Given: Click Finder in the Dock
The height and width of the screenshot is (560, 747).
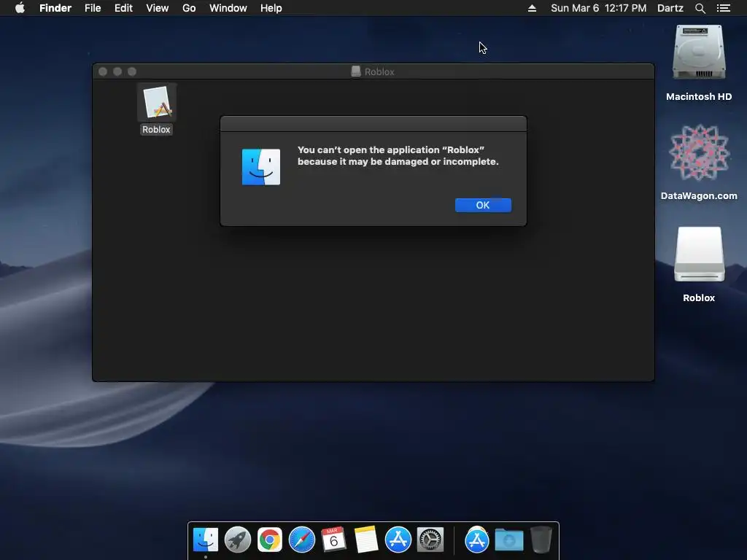Looking at the screenshot, I should click(206, 540).
